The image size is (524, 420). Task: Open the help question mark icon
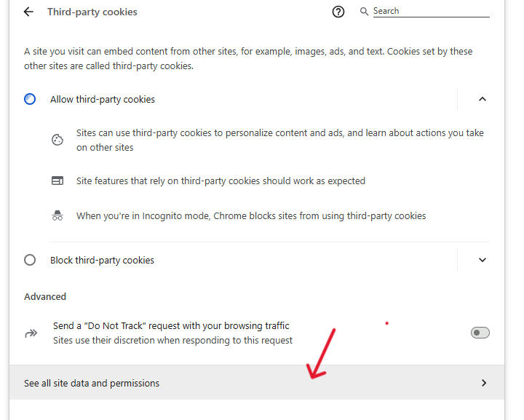[338, 12]
